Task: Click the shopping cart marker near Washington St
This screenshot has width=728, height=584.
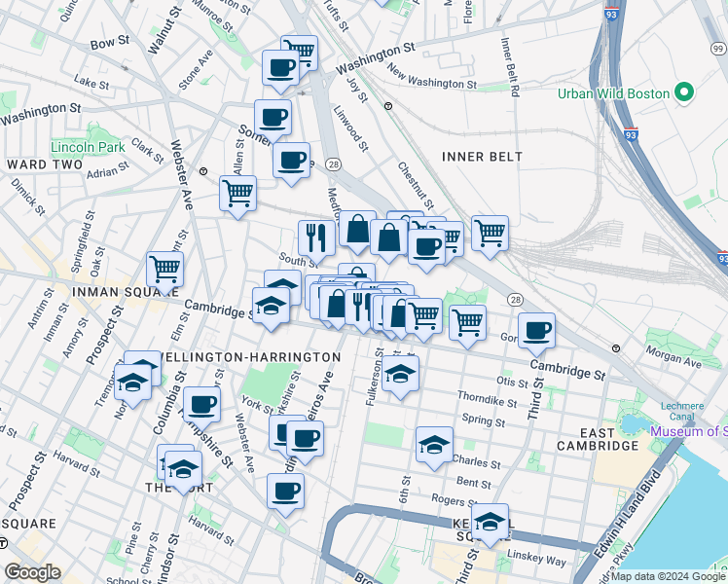Action: [x=305, y=48]
